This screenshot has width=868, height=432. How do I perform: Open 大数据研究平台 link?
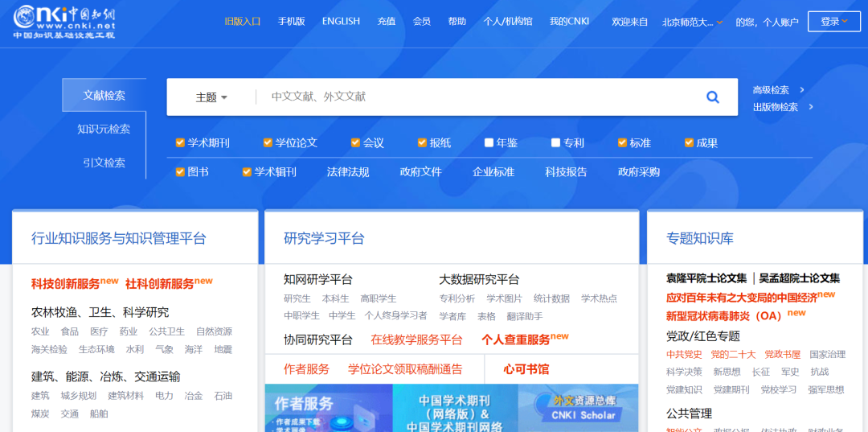[x=479, y=280]
